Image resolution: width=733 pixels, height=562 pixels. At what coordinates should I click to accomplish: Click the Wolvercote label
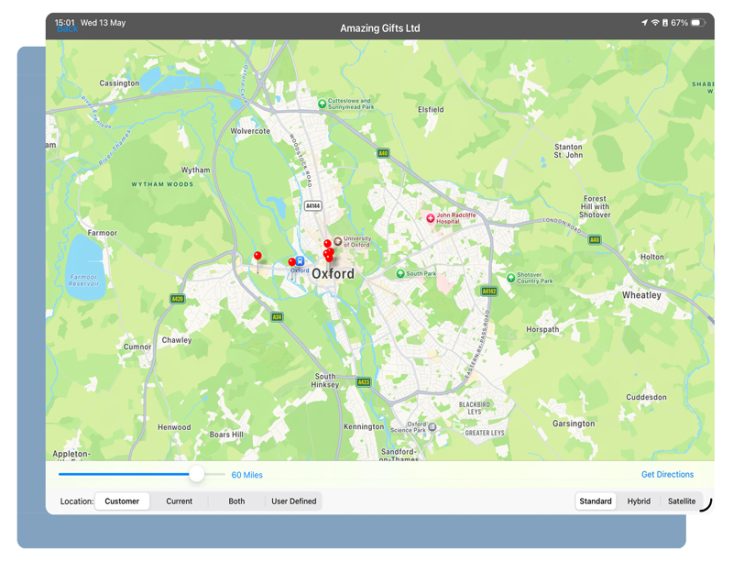pos(250,131)
